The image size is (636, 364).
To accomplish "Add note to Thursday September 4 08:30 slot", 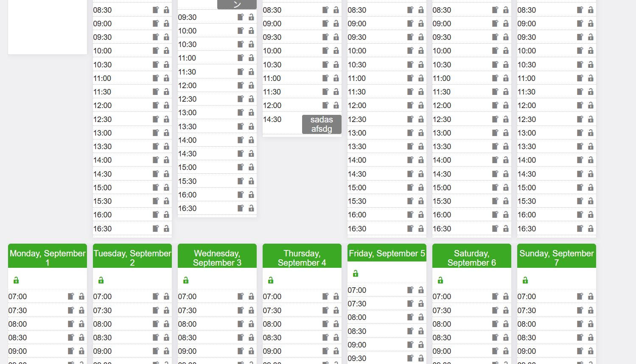I will pos(325,338).
